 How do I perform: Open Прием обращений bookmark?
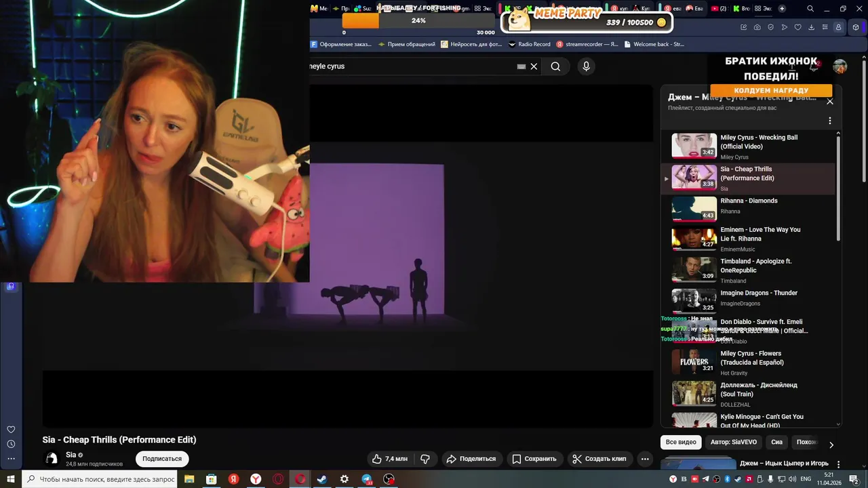pos(407,44)
